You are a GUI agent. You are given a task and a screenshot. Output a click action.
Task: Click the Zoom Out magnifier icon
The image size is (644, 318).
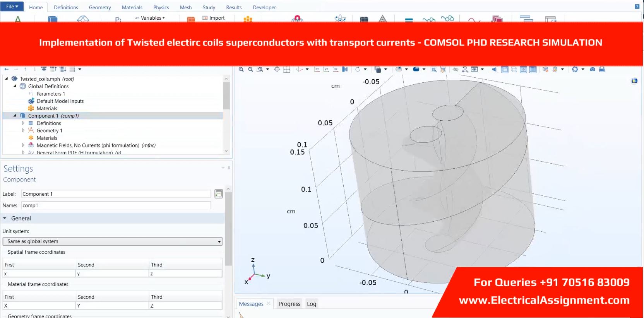(250, 69)
